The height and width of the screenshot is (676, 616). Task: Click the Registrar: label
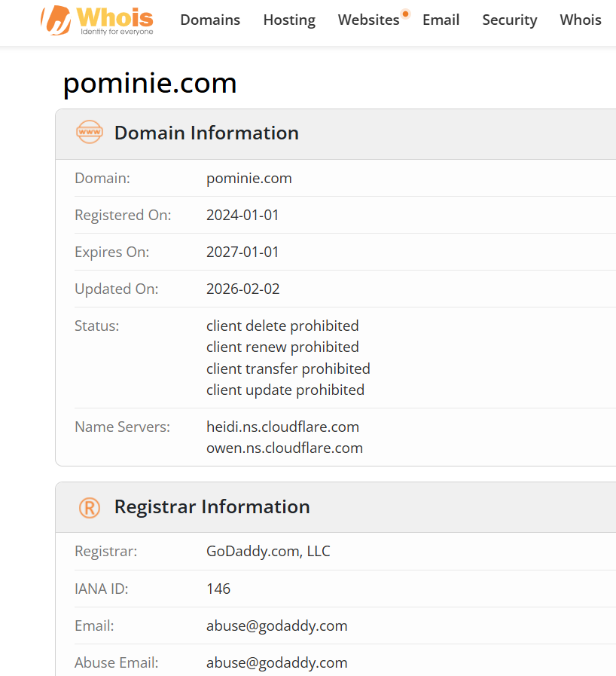tap(106, 552)
